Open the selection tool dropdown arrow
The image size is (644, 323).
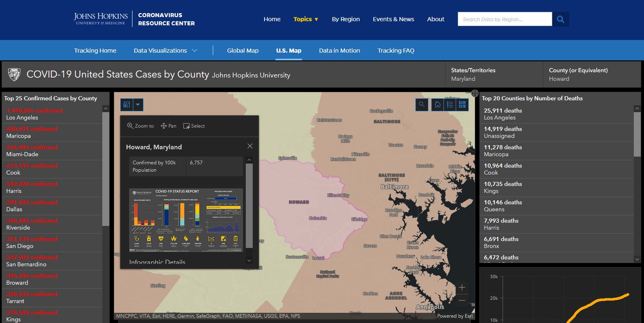click(x=138, y=105)
